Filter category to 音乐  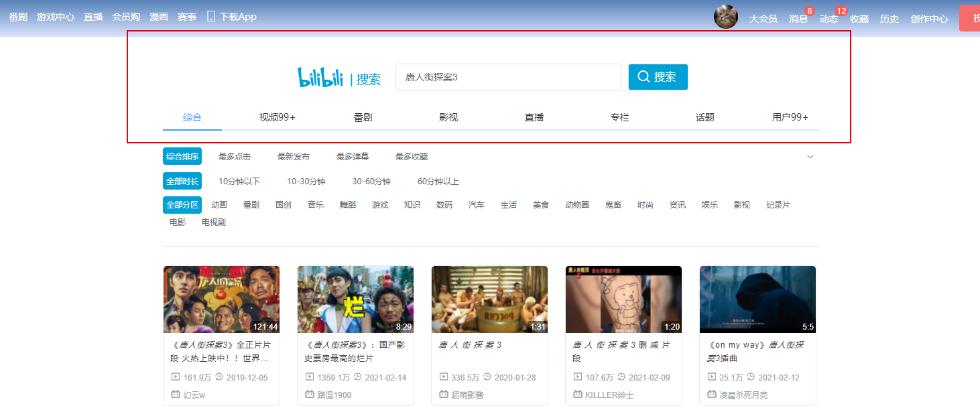pyautogui.click(x=316, y=205)
